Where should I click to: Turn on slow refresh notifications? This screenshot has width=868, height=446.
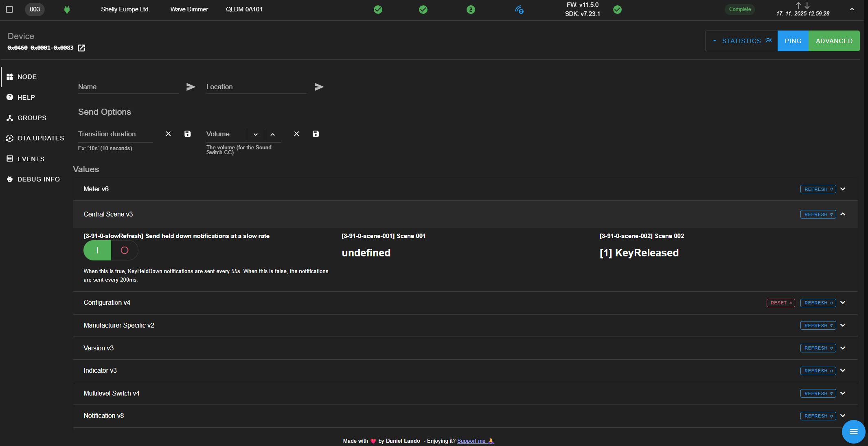pos(97,250)
